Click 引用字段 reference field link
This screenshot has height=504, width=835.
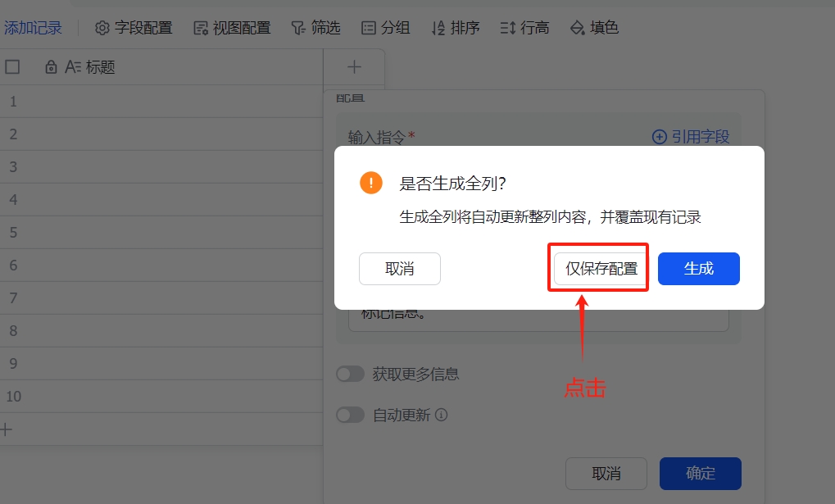(691, 137)
